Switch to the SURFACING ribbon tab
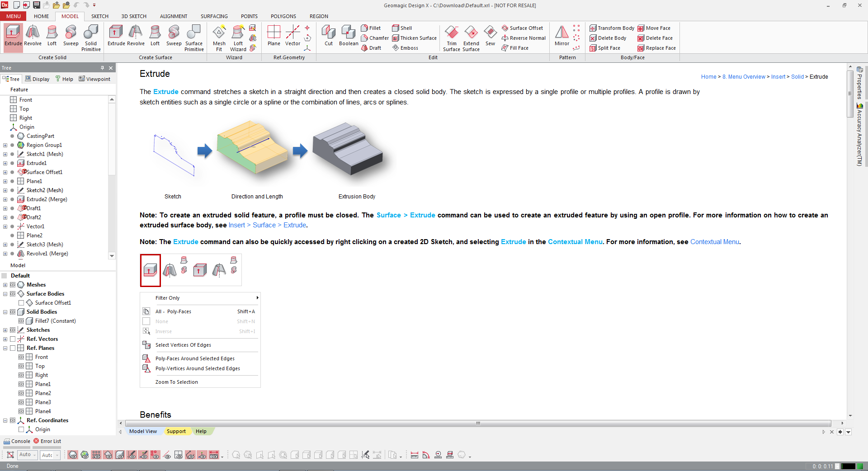The height and width of the screenshot is (471, 868). (x=214, y=16)
